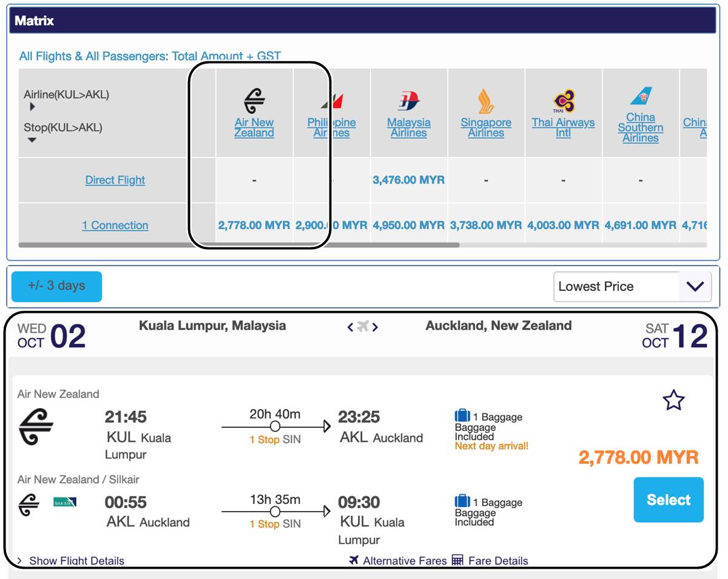728x579 pixels.
Task: Open the Malaysia Airlines link
Action: tap(409, 127)
